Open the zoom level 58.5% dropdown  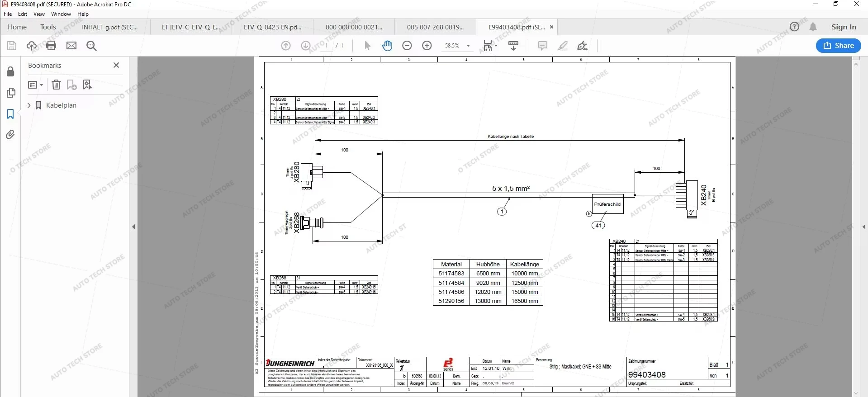coord(468,46)
